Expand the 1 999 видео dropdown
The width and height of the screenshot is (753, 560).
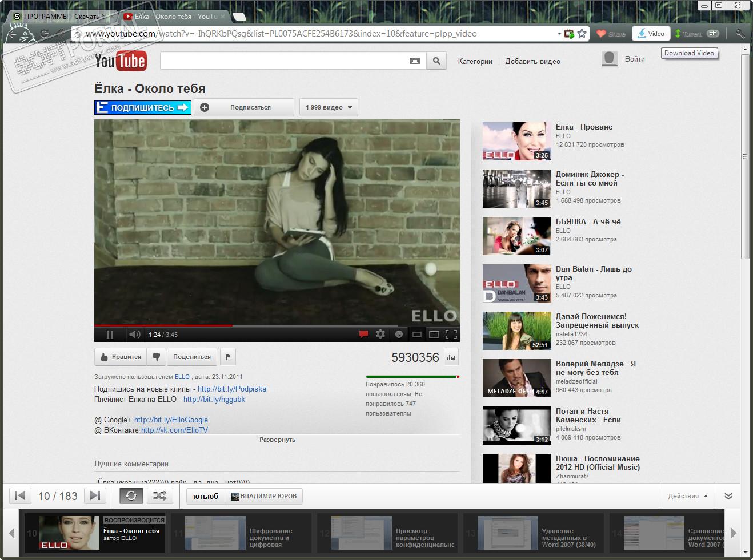(x=329, y=107)
